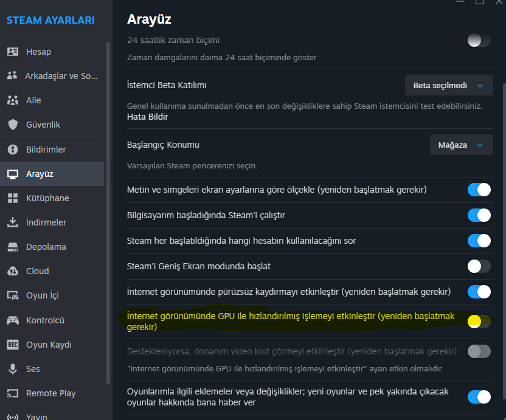This screenshot has height=420, width=506.
Task: Click the Hata Bildir link
Action: click(147, 117)
